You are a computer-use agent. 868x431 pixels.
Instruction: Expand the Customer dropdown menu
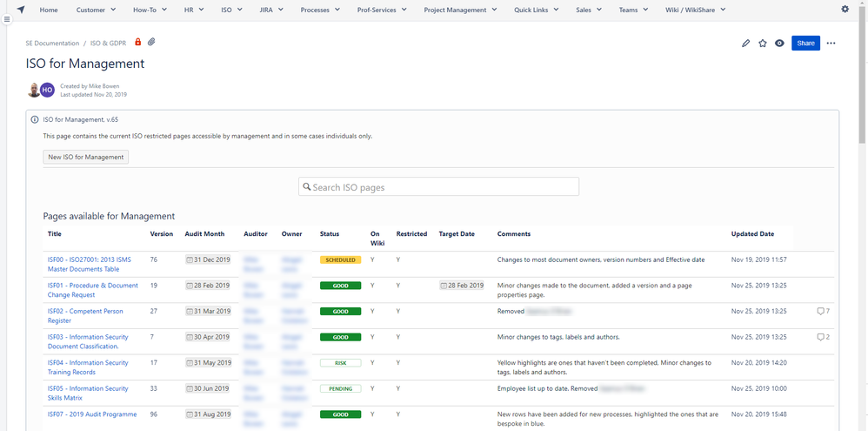(x=96, y=10)
